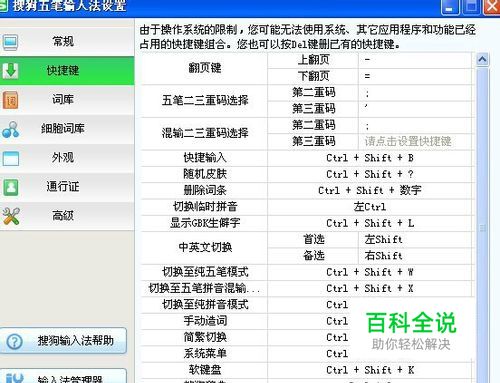
Task: Click the 备选 label cell
Action: pyautogui.click(x=313, y=256)
